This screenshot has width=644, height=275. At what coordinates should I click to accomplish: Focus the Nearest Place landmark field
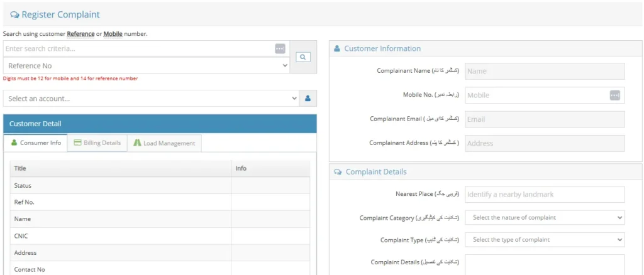tap(545, 195)
